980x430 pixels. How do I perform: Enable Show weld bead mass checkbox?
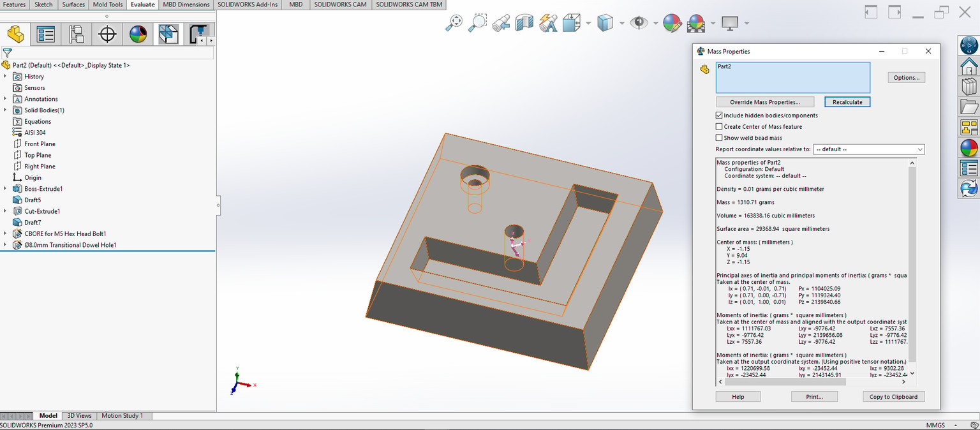[719, 138]
